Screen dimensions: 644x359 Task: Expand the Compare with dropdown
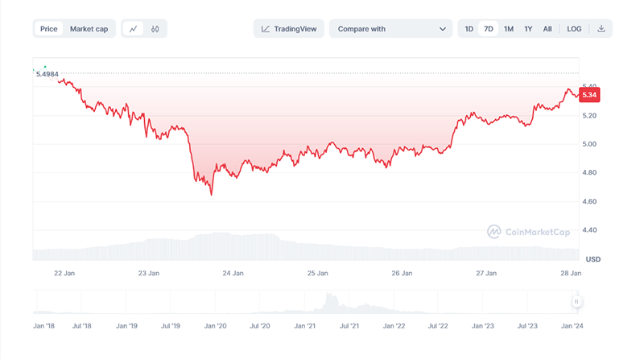coord(390,29)
